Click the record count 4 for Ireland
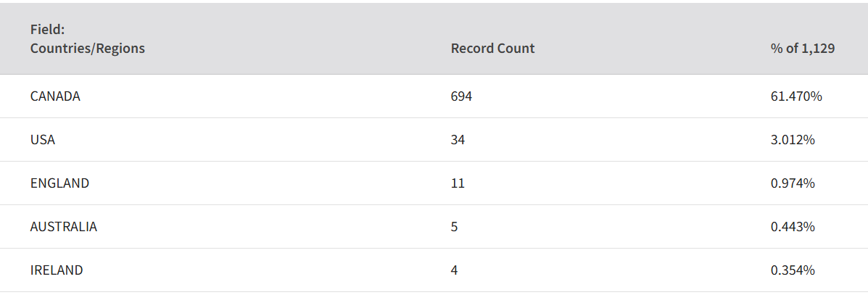Screen dimensions: 868x295 click(455, 270)
